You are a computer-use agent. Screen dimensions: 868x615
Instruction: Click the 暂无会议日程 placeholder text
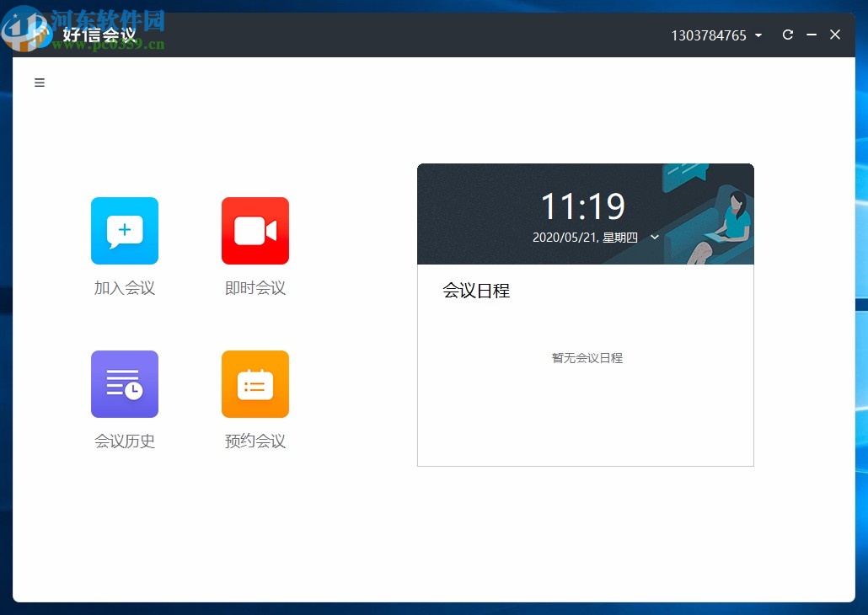(586, 357)
